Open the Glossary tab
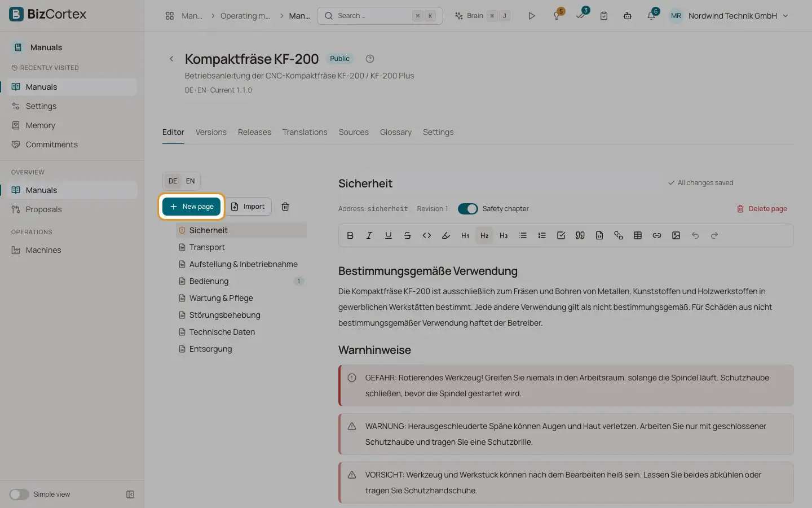The image size is (812, 508). tap(396, 132)
